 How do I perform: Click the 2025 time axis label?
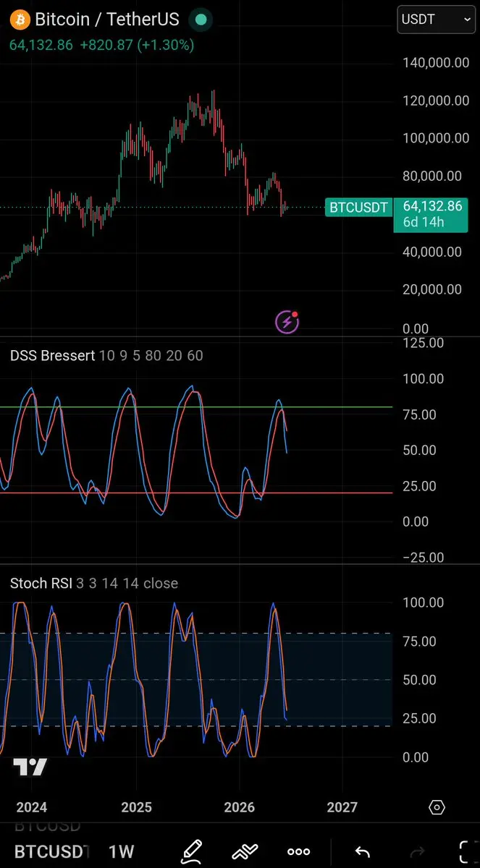pyautogui.click(x=136, y=807)
